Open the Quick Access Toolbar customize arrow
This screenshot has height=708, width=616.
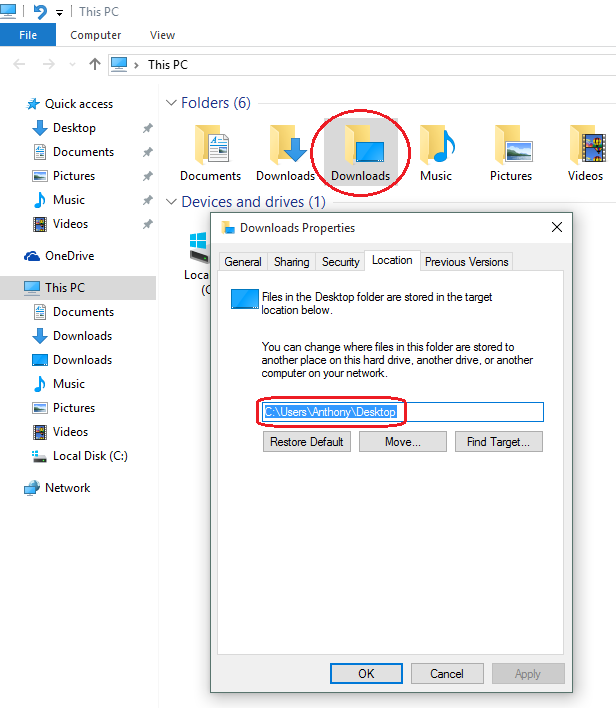point(59,13)
